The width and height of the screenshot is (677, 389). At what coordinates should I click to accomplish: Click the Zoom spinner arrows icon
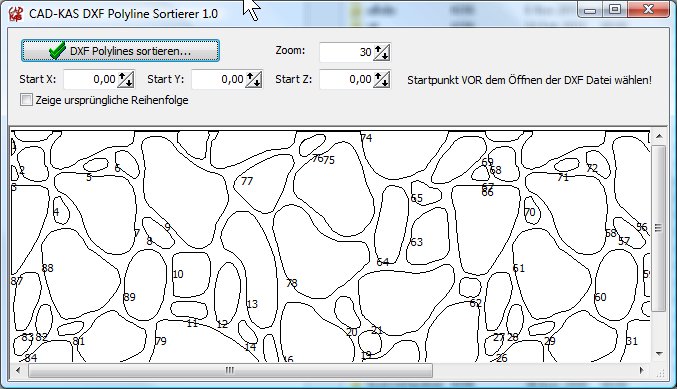[x=382, y=52]
